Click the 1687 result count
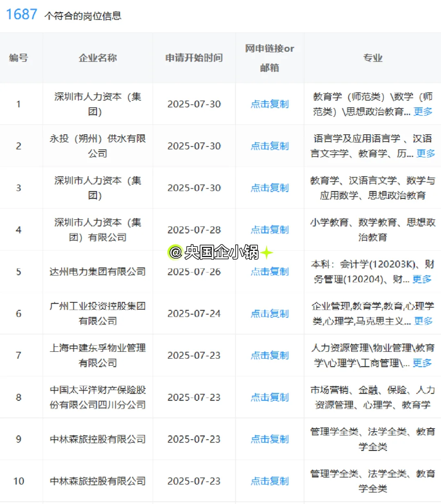 [x=22, y=14]
